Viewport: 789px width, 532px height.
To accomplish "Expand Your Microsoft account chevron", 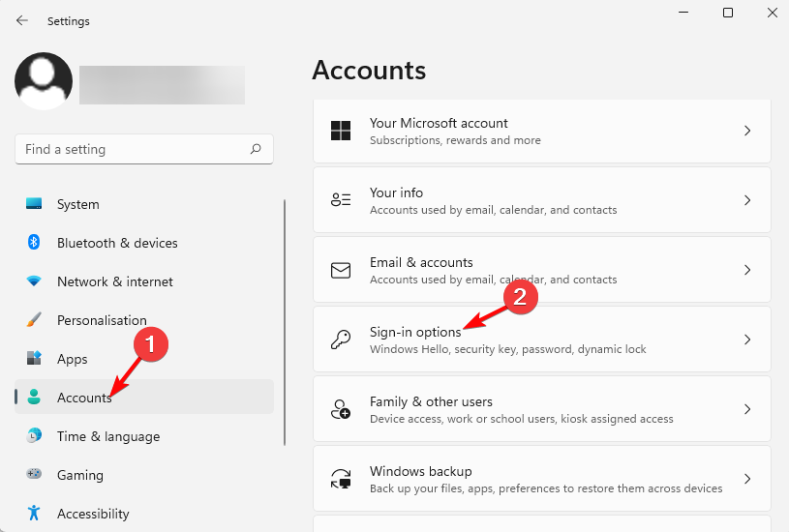I will click(747, 131).
